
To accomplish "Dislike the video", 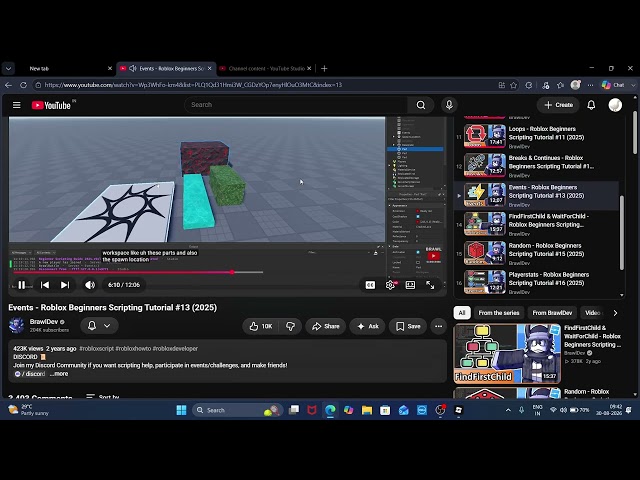I will coord(291,326).
